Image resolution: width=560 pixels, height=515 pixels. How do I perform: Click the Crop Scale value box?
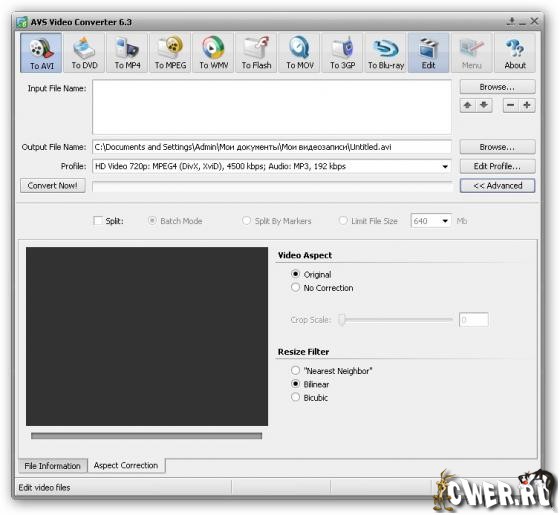click(x=474, y=320)
